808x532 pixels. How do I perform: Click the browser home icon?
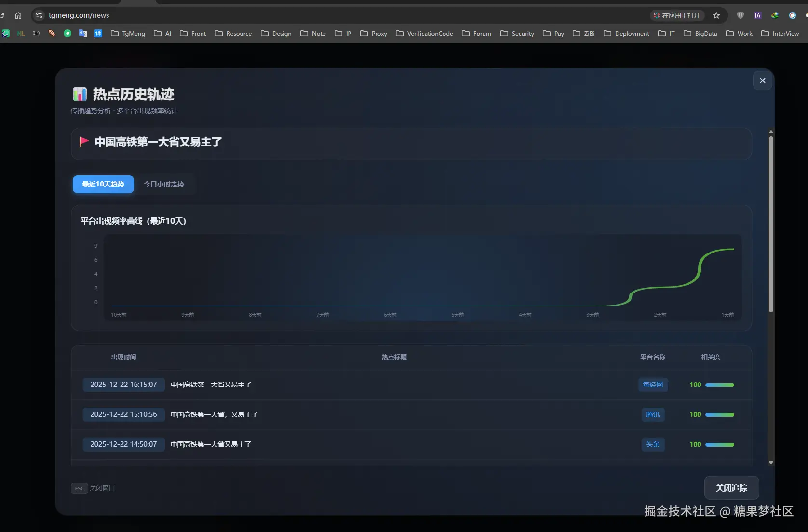tap(18, 15)
